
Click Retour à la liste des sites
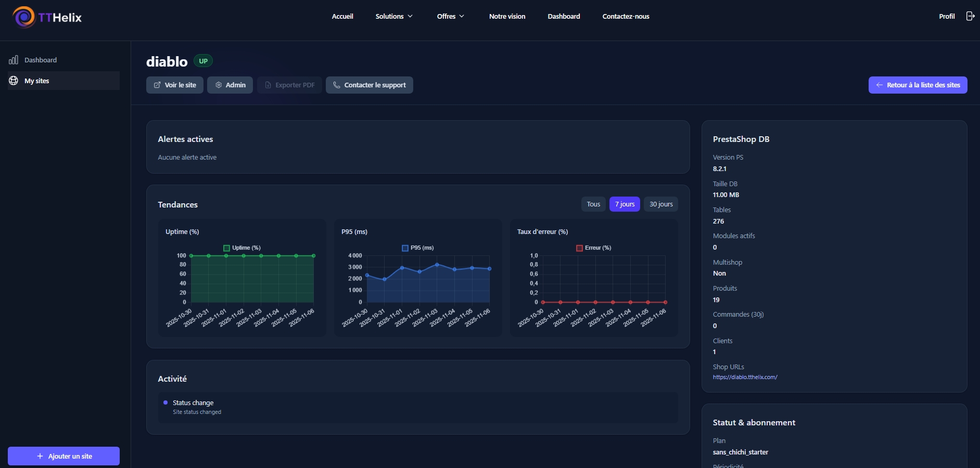pyautogui.click(x=918, y=85)
